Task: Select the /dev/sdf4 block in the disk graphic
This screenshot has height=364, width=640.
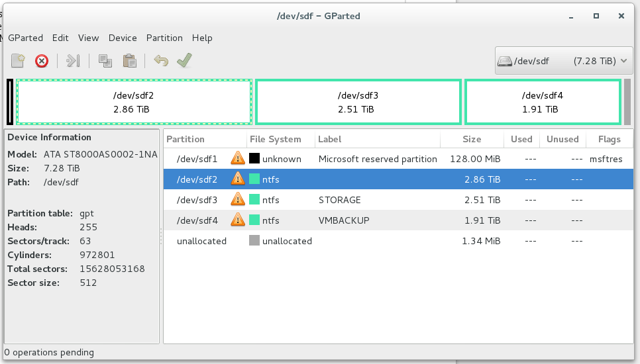Action: click(543, 102)
